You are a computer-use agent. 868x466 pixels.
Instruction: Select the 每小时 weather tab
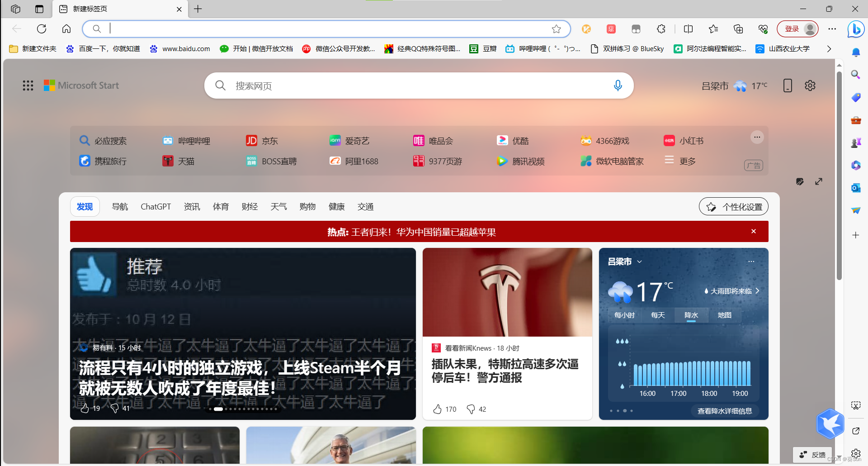click(624, 315)
